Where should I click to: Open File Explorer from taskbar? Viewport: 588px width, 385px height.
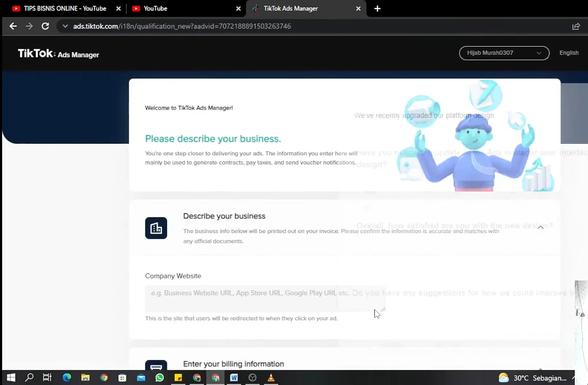click(85, 378)
